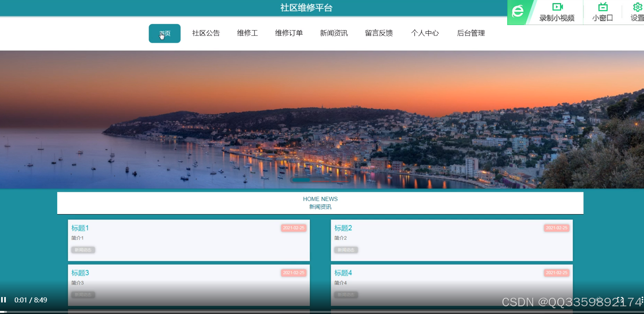The image size is (644, 314).
Task: Click the 新闻动态 tag under 标题3
Action: 83,295
